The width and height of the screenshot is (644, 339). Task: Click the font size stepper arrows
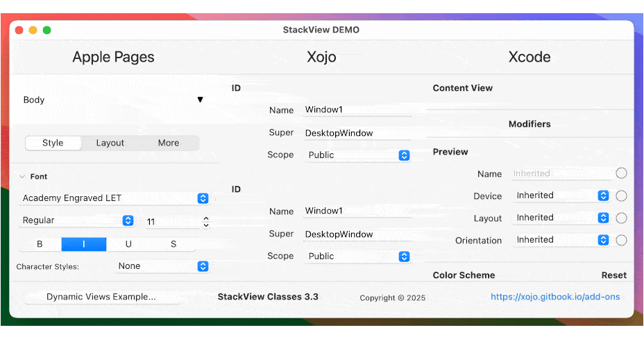206,222
